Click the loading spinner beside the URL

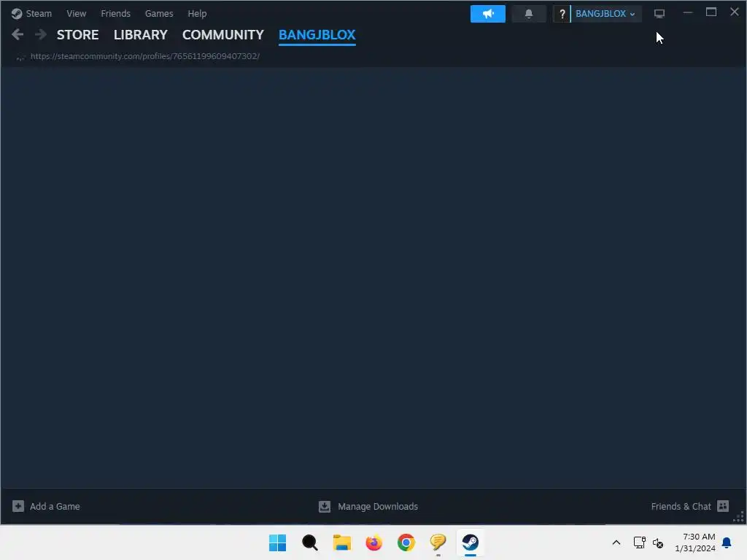click(x=20, y=57)
